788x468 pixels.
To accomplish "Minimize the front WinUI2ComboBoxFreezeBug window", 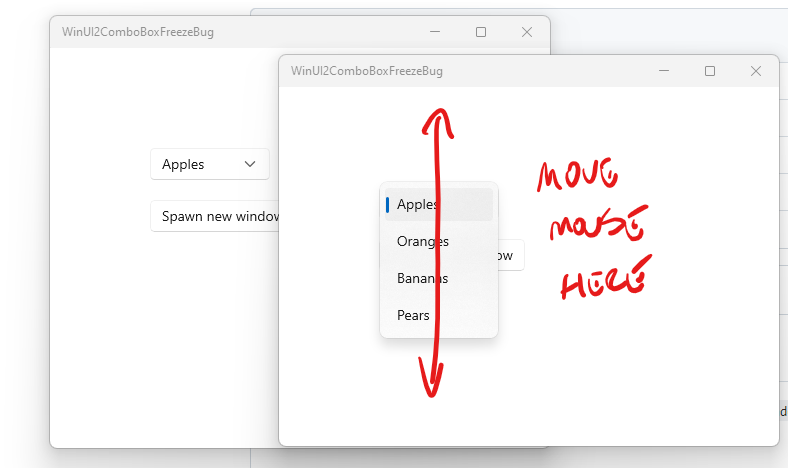I will pyautogui.click(x=664, y=71).
